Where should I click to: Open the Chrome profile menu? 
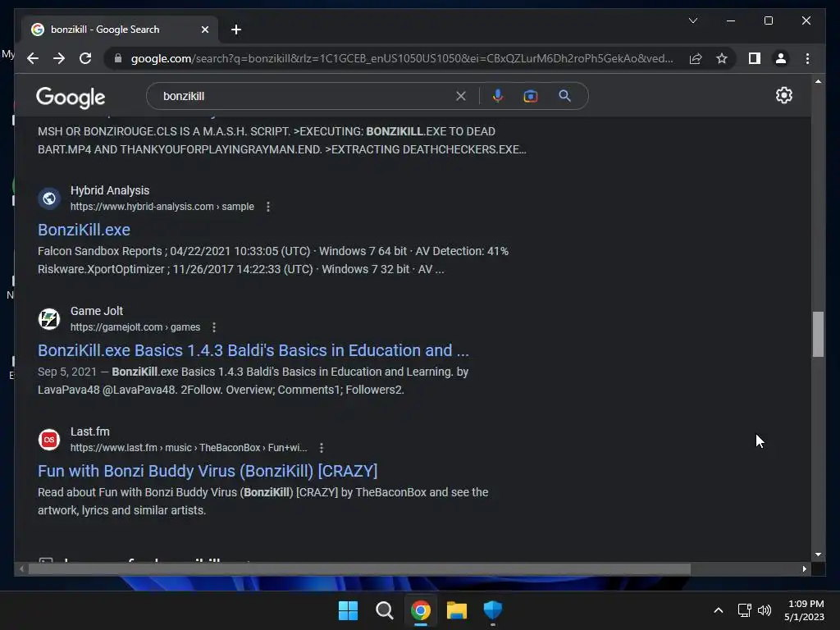781,58
